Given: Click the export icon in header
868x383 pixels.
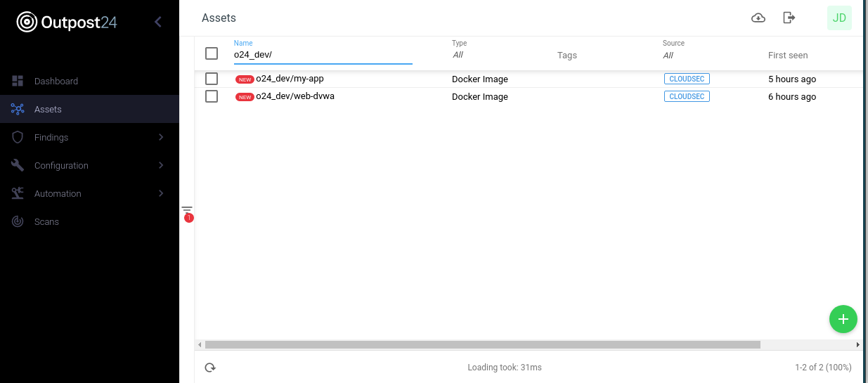Looking at the screenshot, I should [x=789, y=18].
